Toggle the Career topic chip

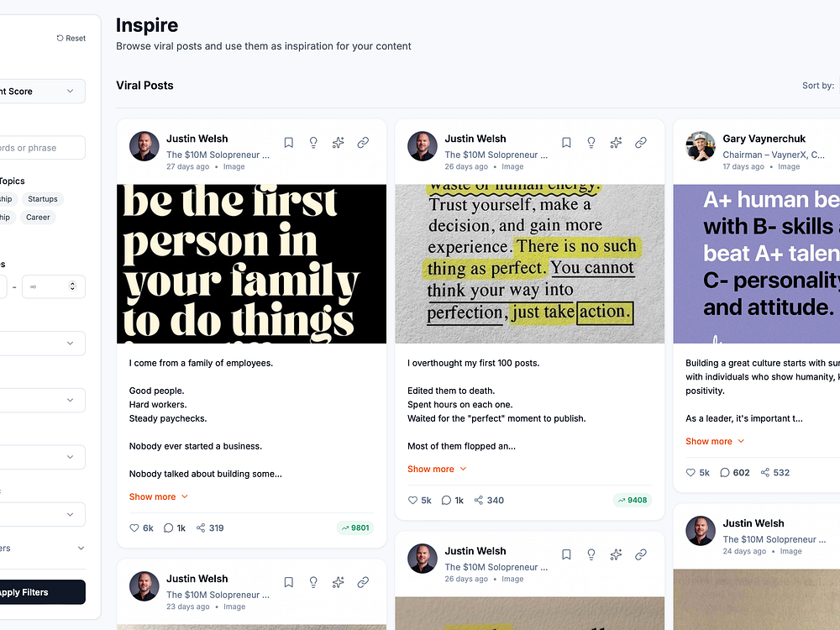[x=38, y=218]
